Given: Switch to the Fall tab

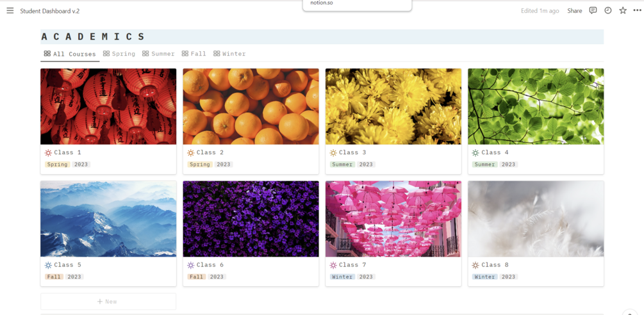Looking at the screenshot, I should click(x=194, y=54).
